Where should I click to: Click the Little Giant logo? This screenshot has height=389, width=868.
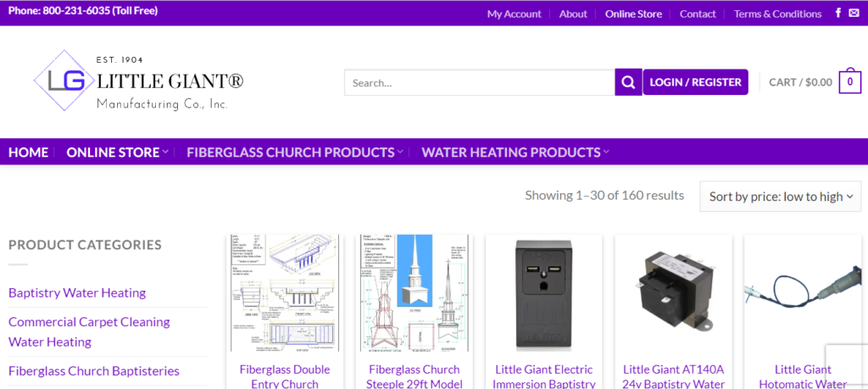(x=139, y=82)
